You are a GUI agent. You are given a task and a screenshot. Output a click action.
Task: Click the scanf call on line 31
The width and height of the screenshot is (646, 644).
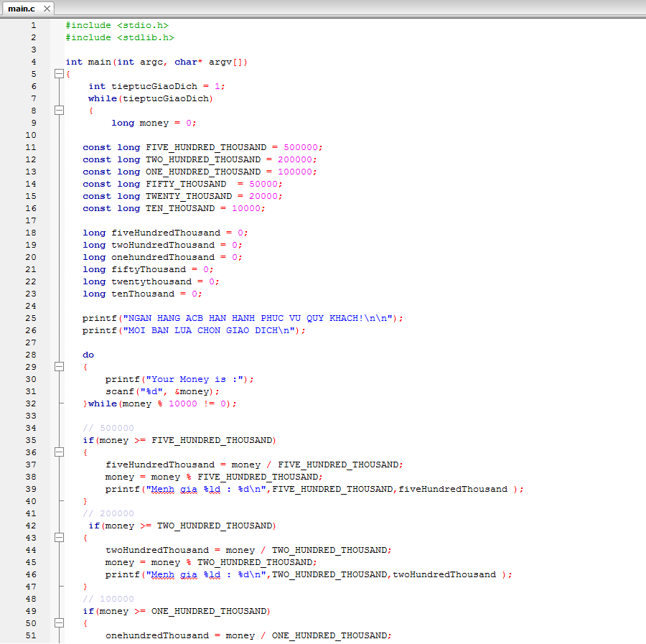(163, 391)
